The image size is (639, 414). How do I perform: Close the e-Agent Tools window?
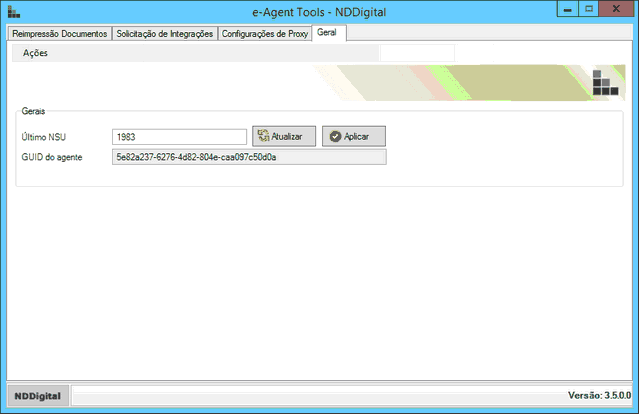coord(616,9)
